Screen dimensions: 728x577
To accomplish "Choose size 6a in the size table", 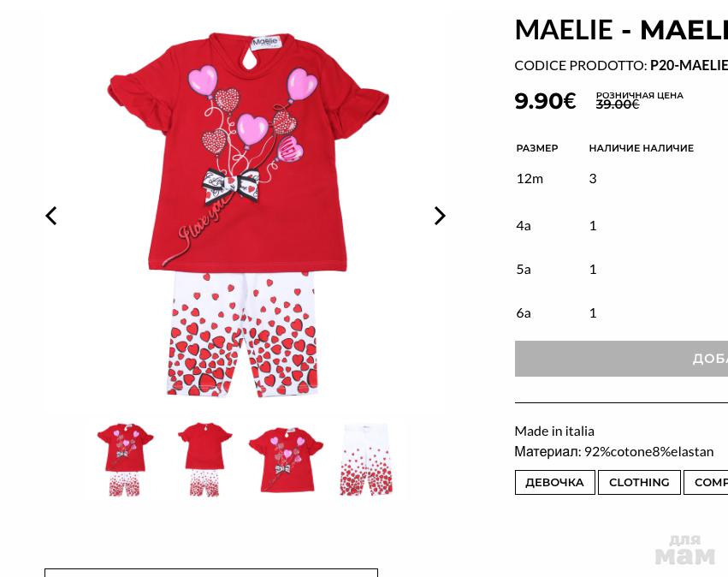I will tap(524, 312).
